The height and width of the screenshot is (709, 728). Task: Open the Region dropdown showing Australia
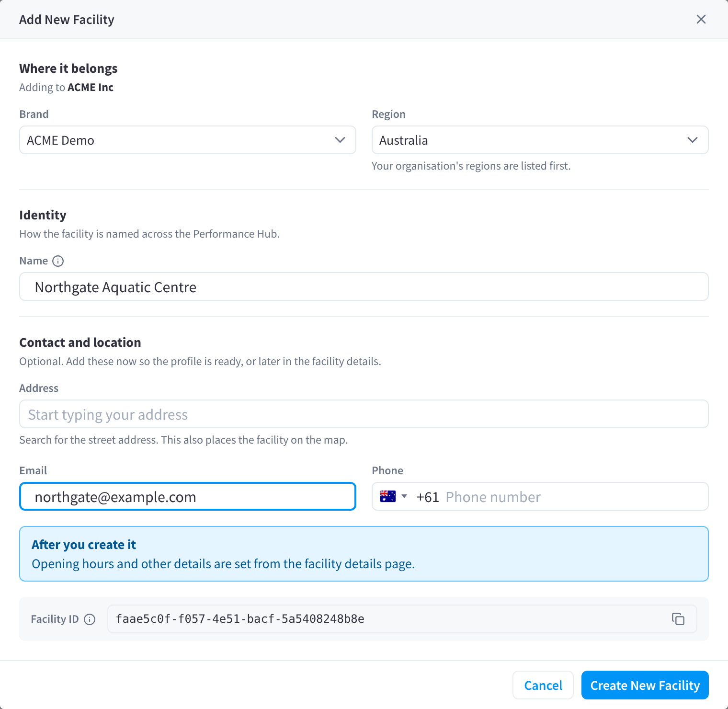[540, 140]
